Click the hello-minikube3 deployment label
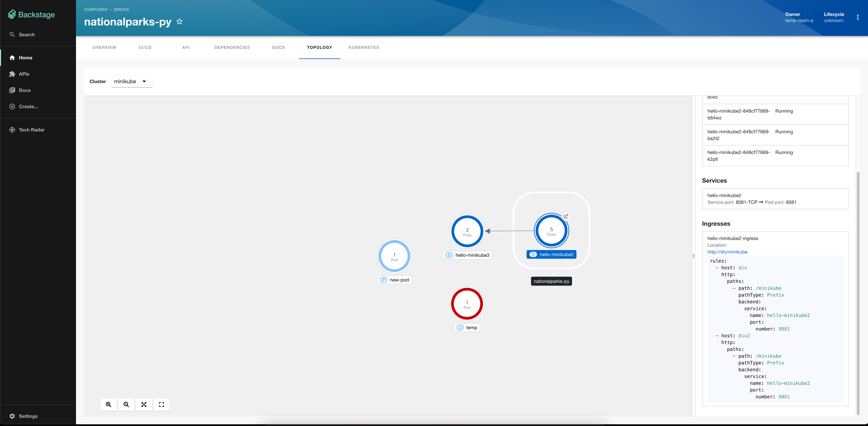 click(x=467, y=255)
